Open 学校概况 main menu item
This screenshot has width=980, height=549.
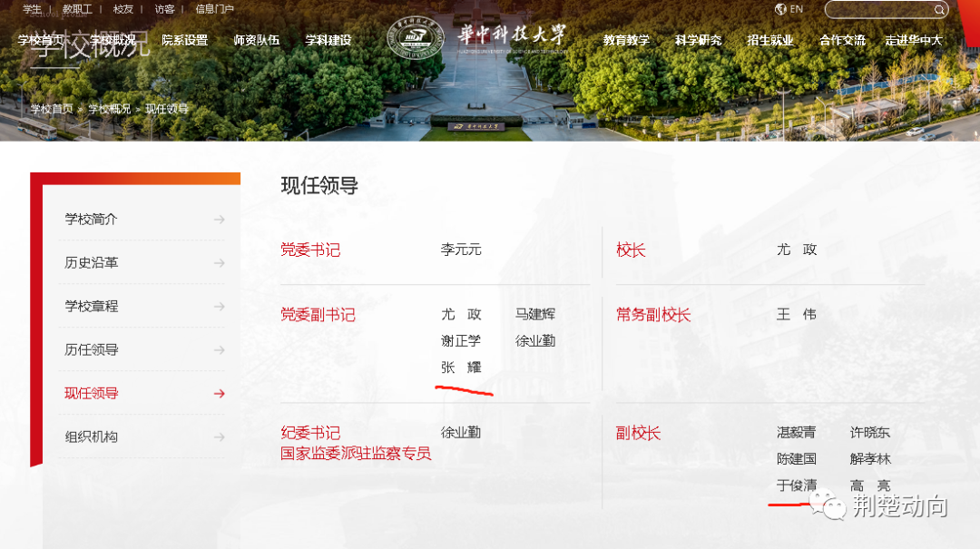pyautogui.click(x=113, y=40)
